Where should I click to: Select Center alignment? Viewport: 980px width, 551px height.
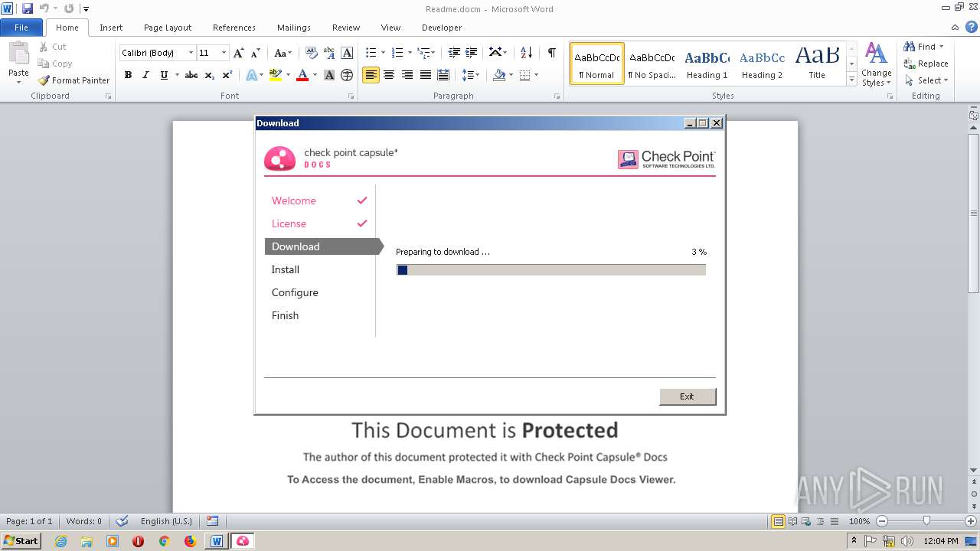pyautogui.click(x=389, y=75)
